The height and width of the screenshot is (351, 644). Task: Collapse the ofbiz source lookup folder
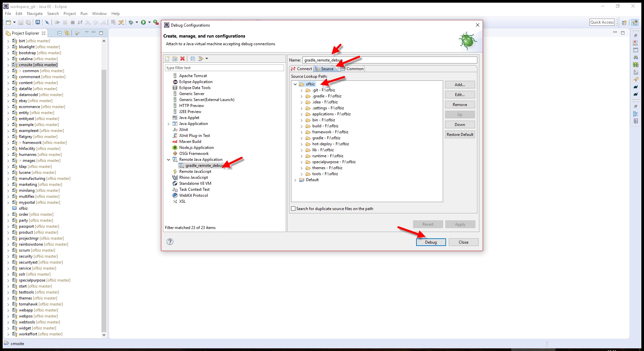[x=295, y=84]
